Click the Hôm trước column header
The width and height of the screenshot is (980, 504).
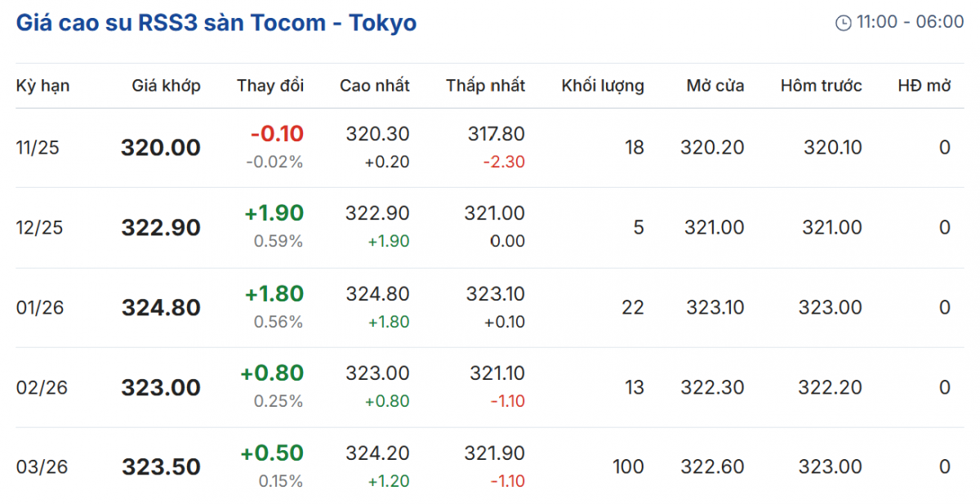click(x=821, y=86)
